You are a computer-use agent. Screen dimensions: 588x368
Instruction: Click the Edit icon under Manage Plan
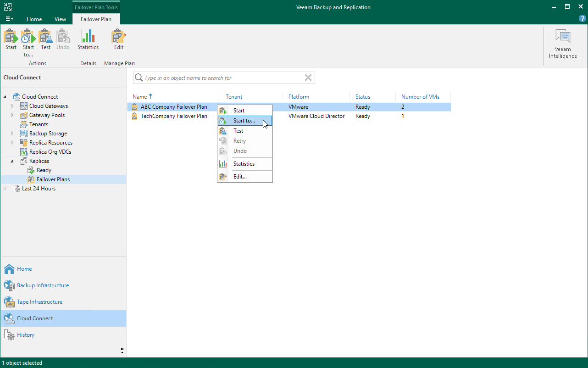pos(118,41)
